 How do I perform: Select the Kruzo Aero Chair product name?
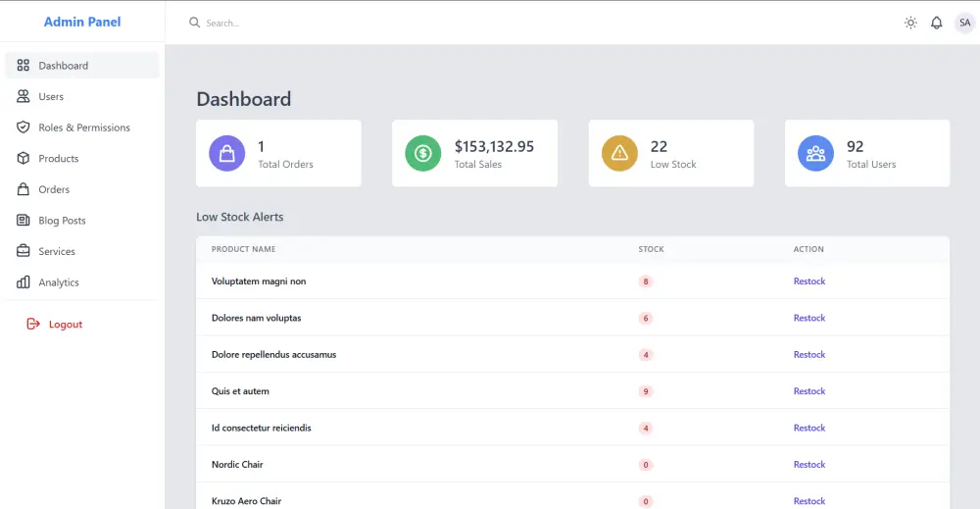coord(246,501)
